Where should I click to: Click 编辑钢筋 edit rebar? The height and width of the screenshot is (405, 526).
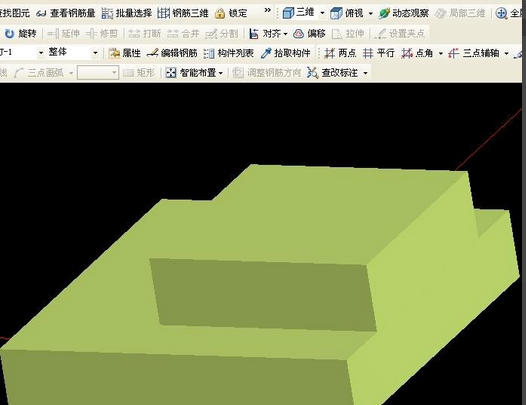click(x=172, y=53)
